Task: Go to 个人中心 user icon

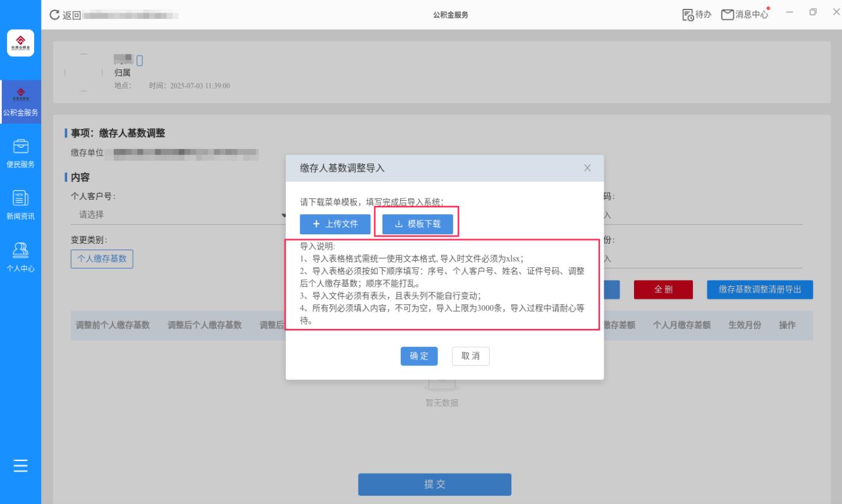Action: 20,251
